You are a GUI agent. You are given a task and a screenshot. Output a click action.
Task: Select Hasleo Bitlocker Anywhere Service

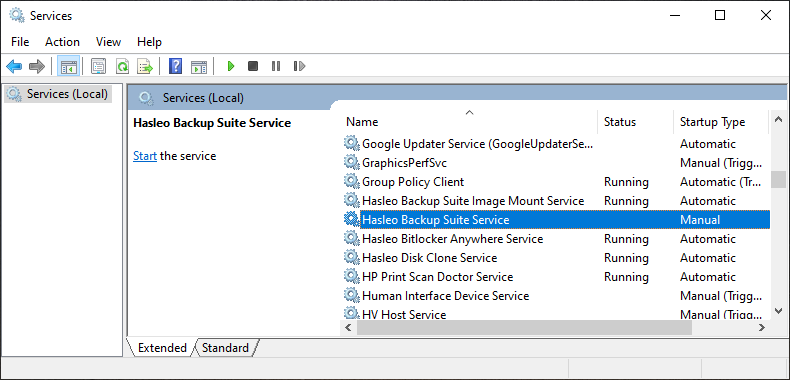[556, 238]
